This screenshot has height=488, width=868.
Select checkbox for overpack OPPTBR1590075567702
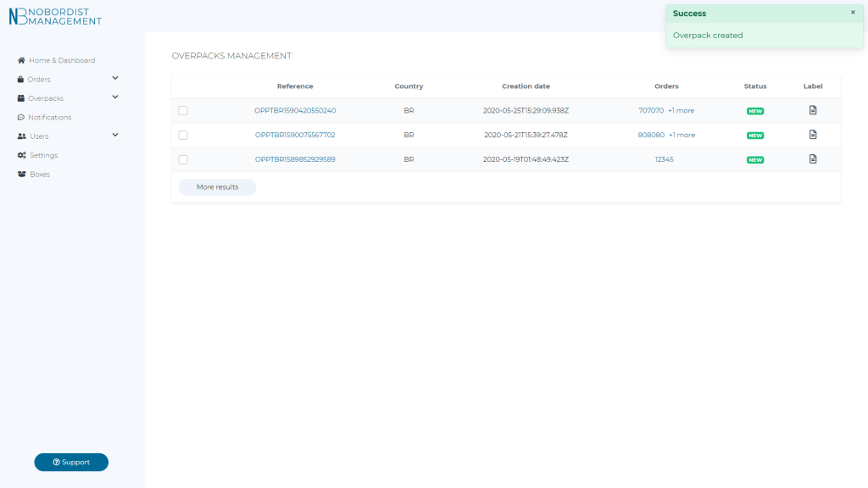click(x=183, y=135)
